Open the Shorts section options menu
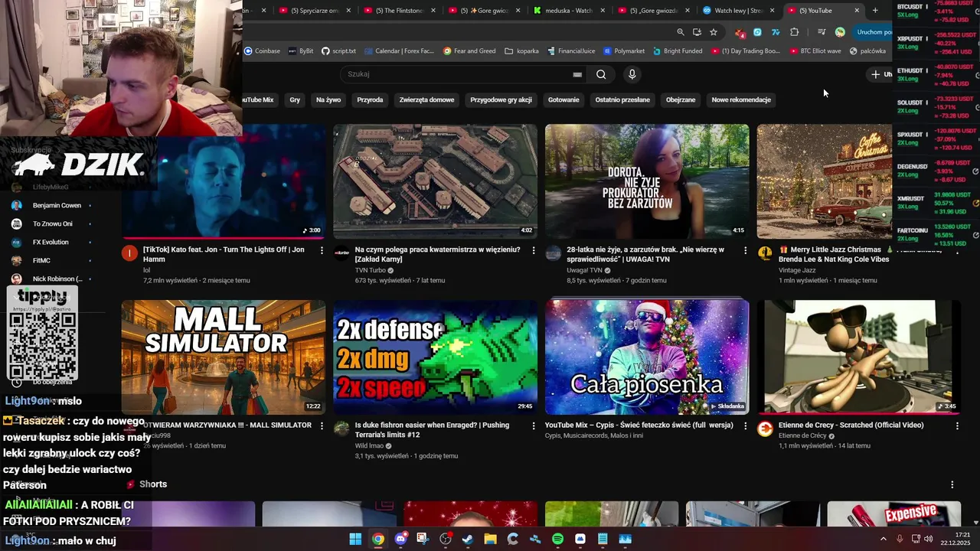The width and height of the screenshot is (980, 551). [x=952, y=484]
